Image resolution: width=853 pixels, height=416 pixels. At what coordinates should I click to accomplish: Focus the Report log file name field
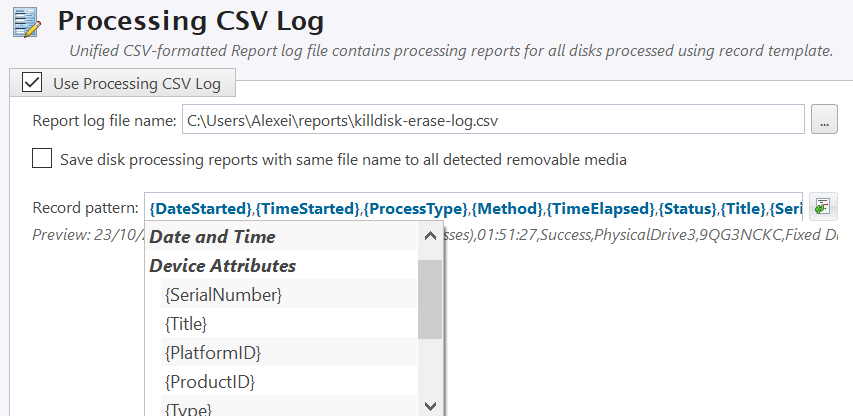pyautogui.click(x=493, y=120)
